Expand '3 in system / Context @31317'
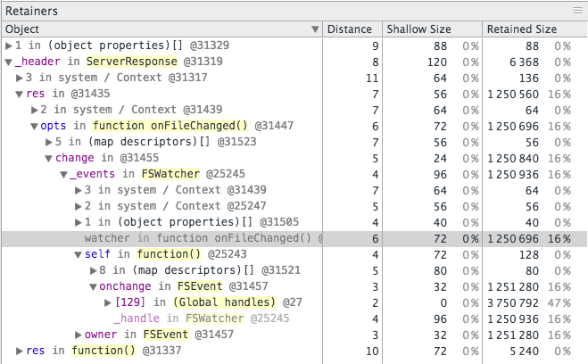This screenshot has height=364, width=588. (20, 78)
